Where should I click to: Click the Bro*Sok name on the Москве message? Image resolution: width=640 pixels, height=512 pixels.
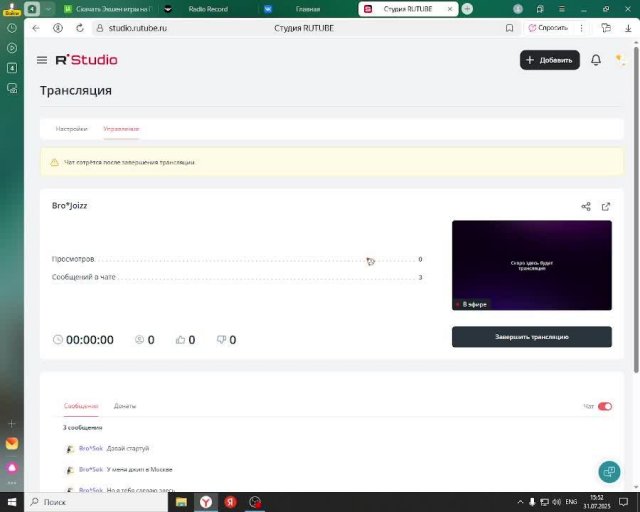tap(91, 470)
